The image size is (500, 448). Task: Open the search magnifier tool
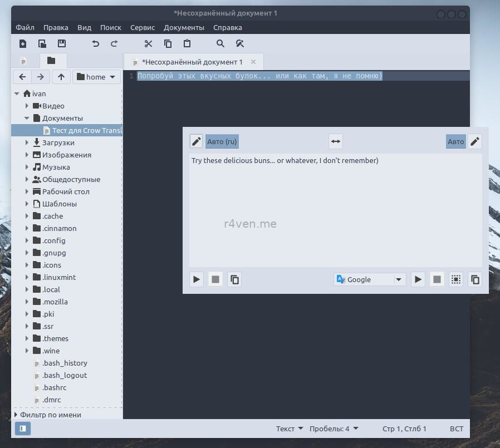[x=220, y=44]
